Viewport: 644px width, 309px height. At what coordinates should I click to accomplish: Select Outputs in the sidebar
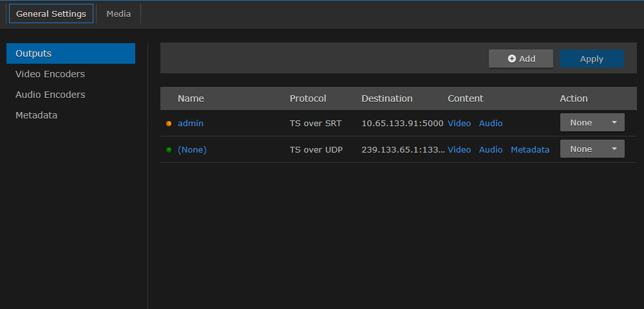[70, 53]
